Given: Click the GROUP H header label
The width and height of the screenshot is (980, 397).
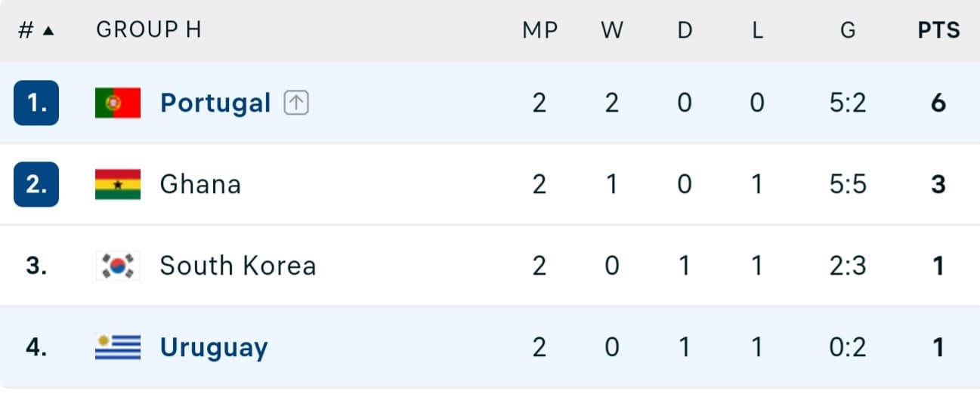Looking at the screenshot, I should 149,29.
